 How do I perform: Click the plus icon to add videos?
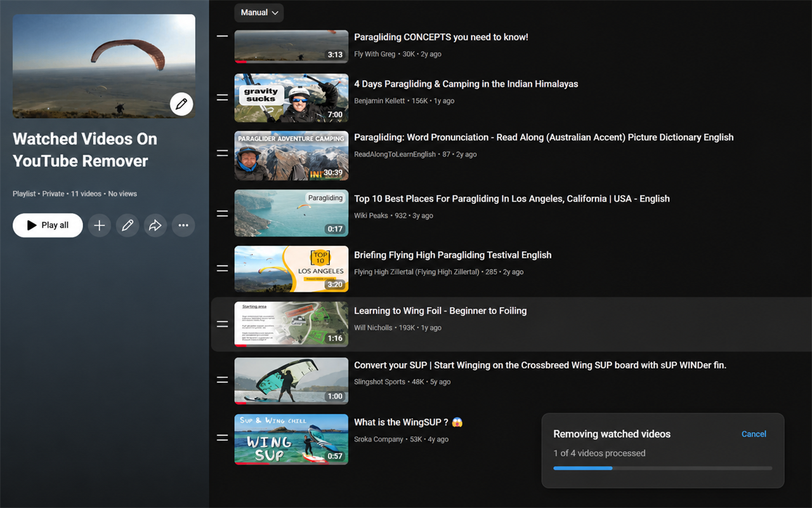coord(100,225)
